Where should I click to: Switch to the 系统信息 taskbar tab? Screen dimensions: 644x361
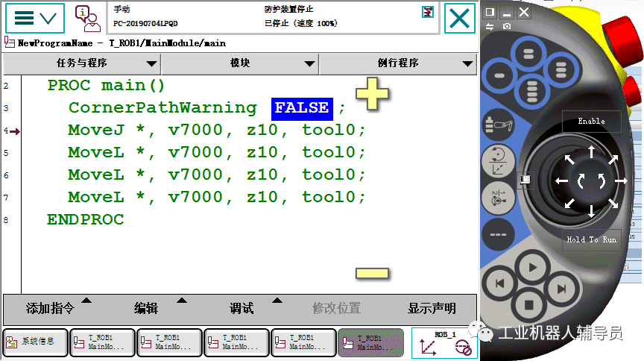35,342
